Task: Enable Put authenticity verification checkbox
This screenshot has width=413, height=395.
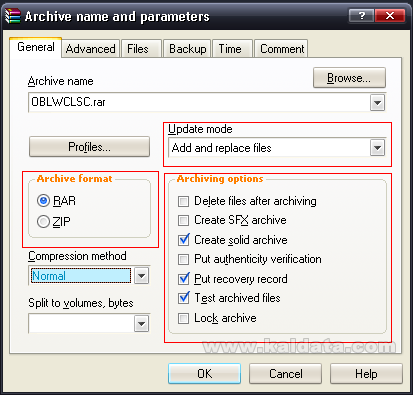Action: [x=183, y=259]
